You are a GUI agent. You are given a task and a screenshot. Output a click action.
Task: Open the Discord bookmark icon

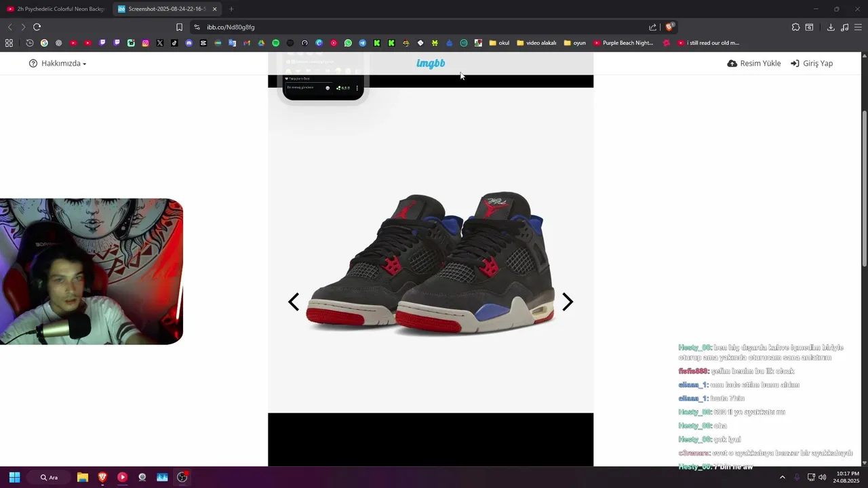coord(189,43)
